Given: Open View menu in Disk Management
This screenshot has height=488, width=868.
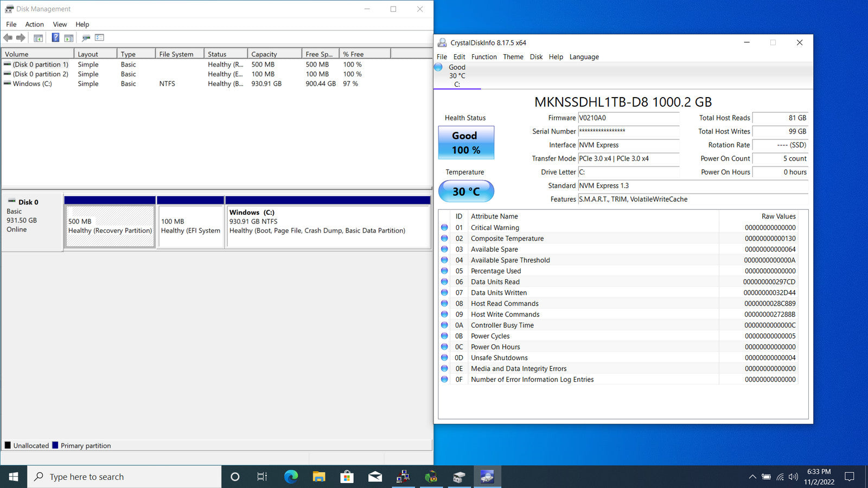Looking at the screenshot, I should (x=60, y=24).
